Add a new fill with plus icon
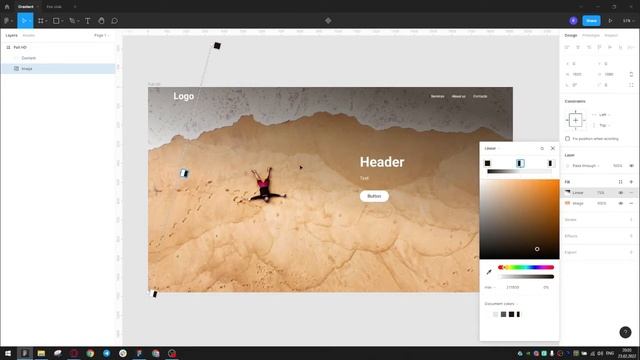The height and width of the screenshot is (360, 640). pyautogui.click(x=631, y=182)
